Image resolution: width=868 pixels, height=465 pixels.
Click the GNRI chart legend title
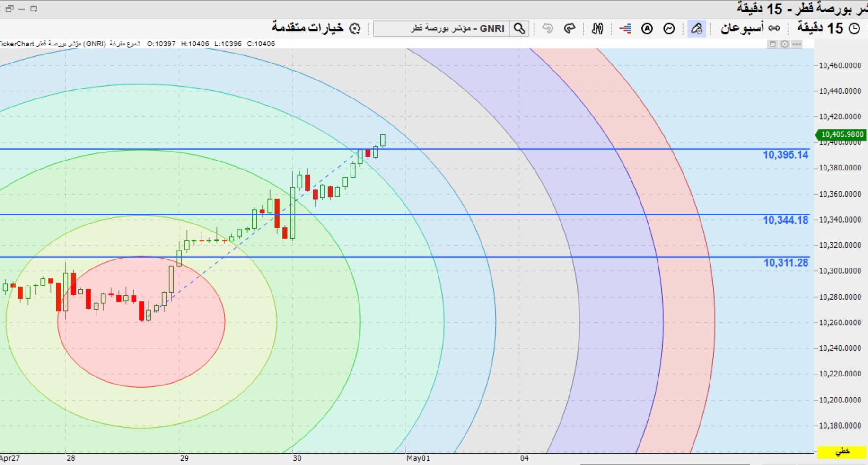[x=70, y=44]
